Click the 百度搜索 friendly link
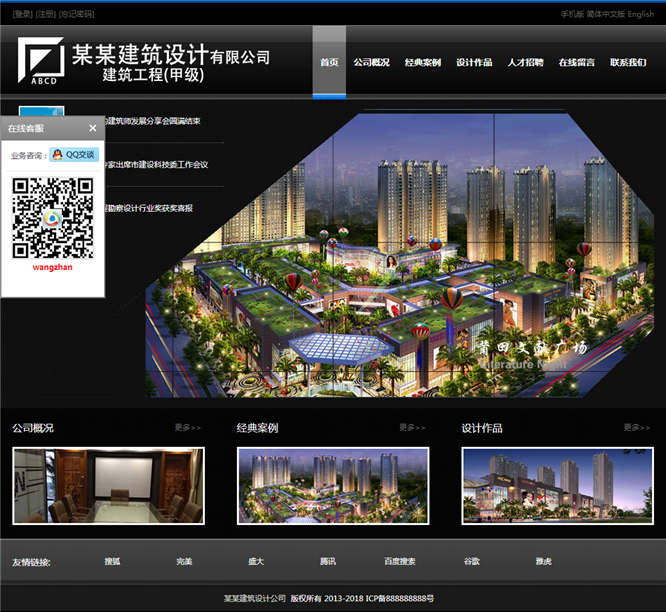 coord(400,562)
